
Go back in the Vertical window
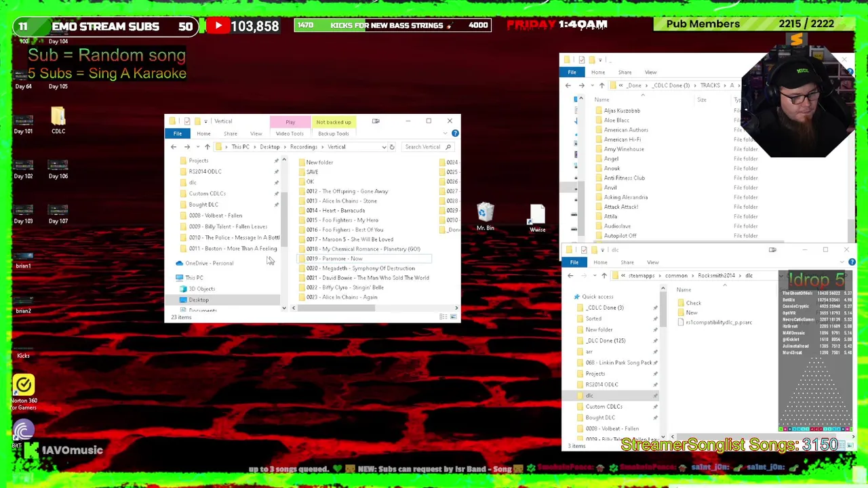[x=174, y=147]
